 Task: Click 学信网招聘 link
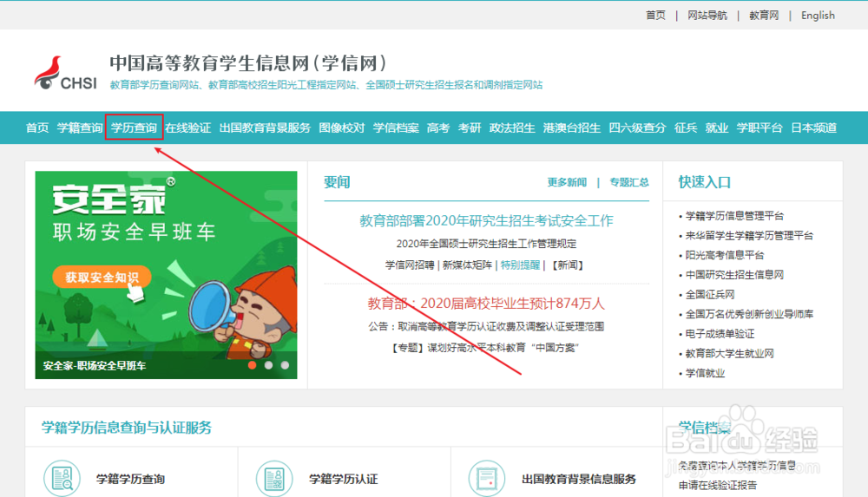[410, 265]
